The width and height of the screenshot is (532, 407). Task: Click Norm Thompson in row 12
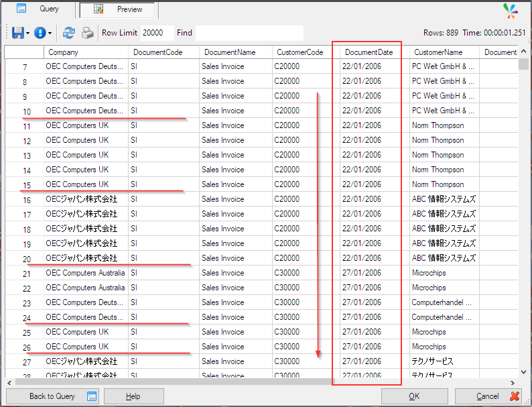pyautogui.click(x=444, y=140)
